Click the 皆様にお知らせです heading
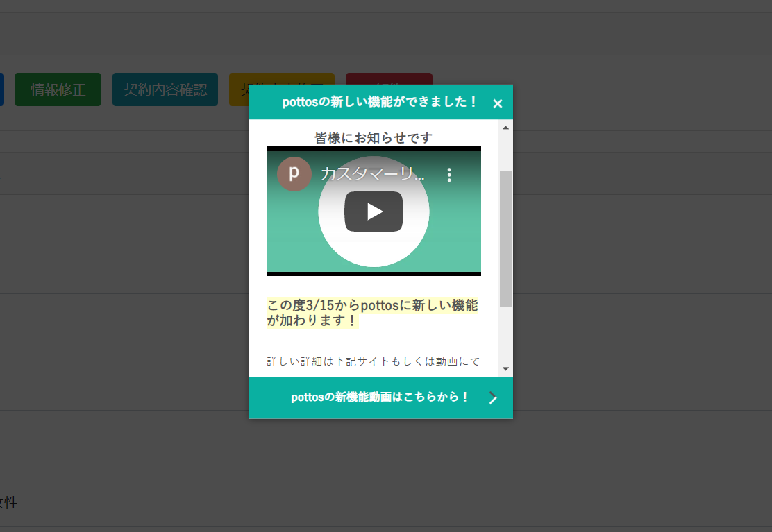This screenshot has width=772, height=532. tap(374, 137)
